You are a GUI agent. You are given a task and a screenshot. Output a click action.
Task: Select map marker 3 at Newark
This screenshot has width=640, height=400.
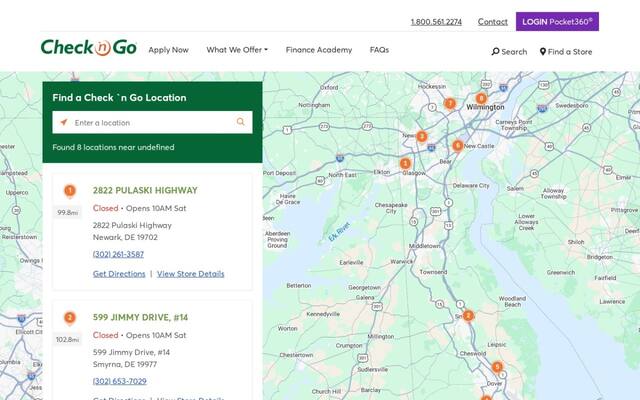pyautogui.click(x=422, y=136)
